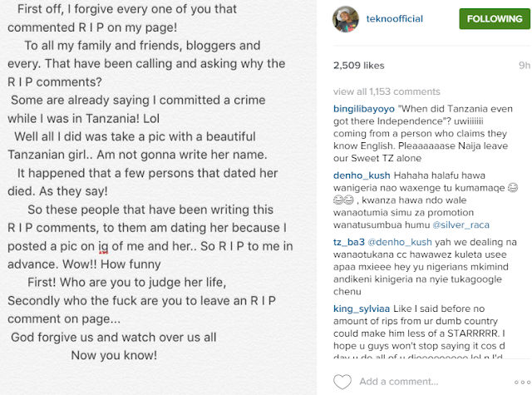Click the 9h post timestamp
Viewport: 532px width, 395px height.
525,66
